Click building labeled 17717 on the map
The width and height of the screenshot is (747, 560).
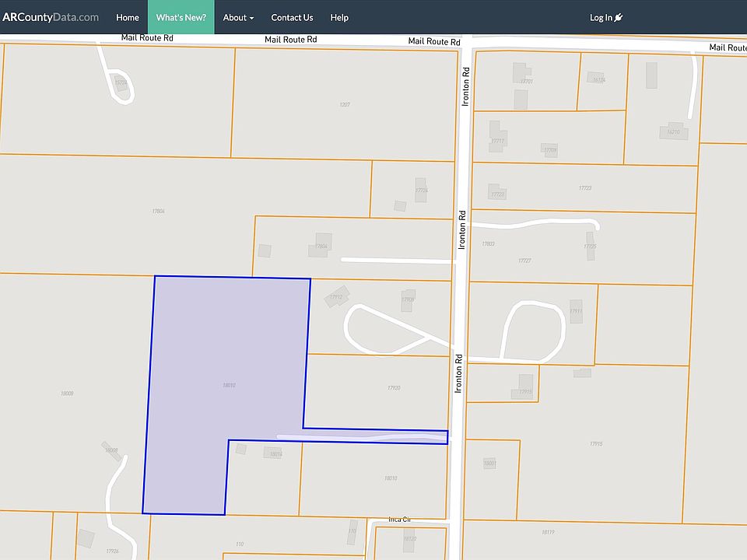498,137
